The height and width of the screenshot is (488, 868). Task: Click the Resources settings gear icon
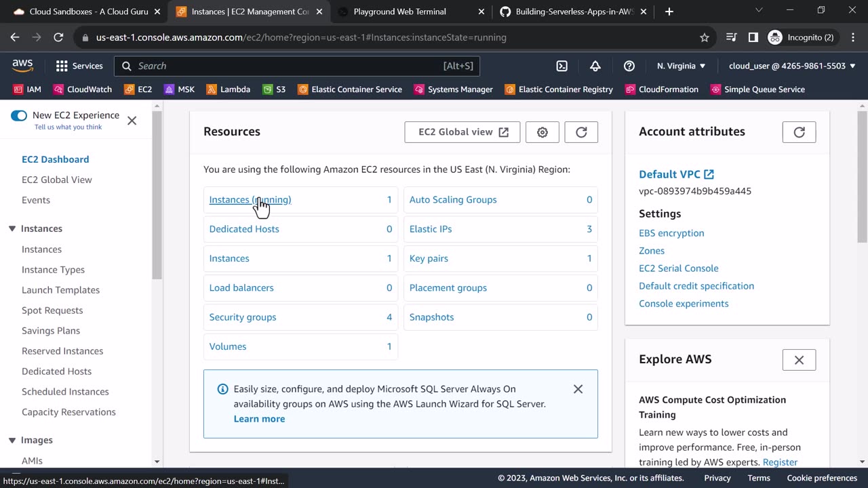coord(542,132)
